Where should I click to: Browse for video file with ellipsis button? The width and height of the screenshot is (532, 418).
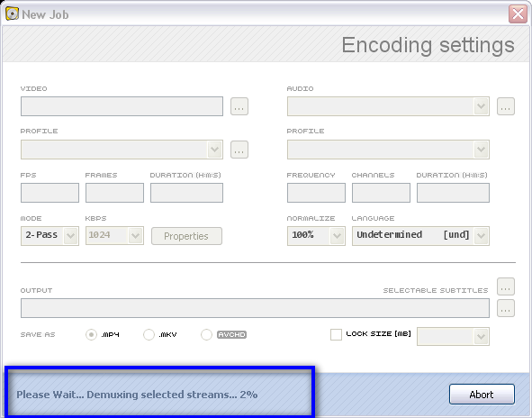[x=239, y=106]
